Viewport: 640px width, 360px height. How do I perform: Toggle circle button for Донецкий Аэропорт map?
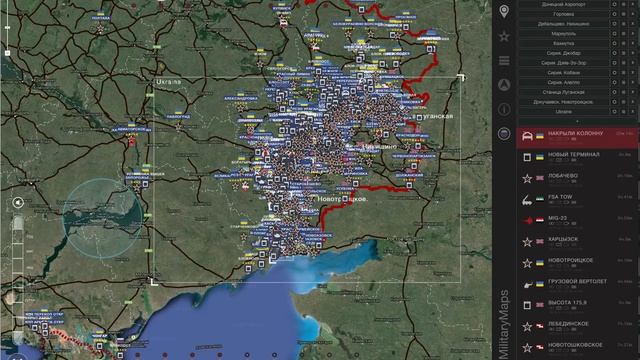(x=614, y=4)
